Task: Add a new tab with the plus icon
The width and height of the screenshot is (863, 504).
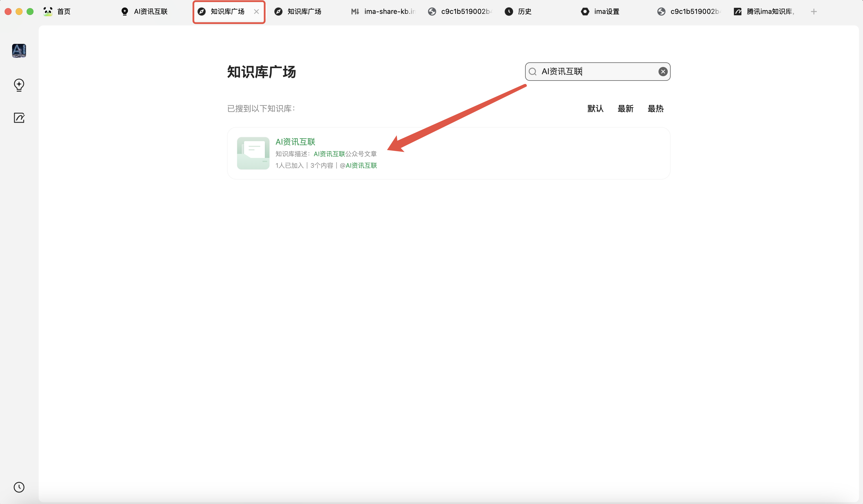Action: [x=814, y=12]
